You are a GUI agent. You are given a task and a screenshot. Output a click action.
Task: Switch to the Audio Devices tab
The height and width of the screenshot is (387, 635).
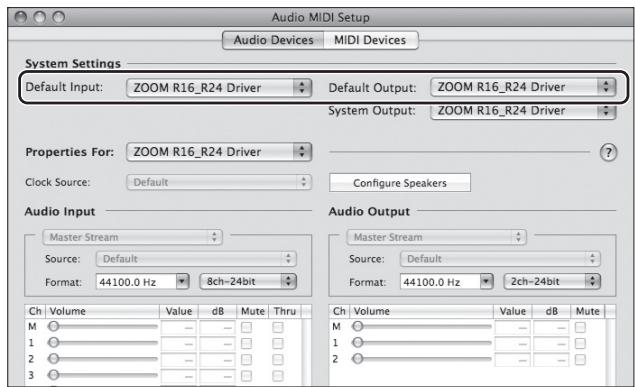click(x=273, y=40)
